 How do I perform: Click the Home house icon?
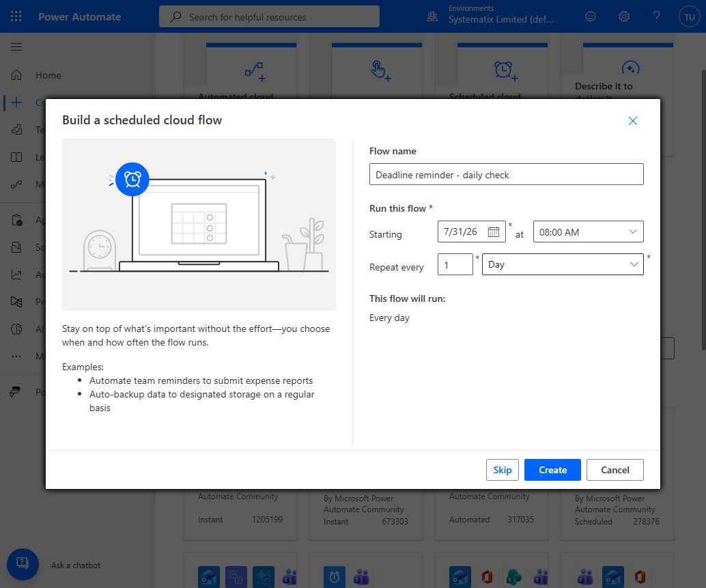click(x=16, y=74)
